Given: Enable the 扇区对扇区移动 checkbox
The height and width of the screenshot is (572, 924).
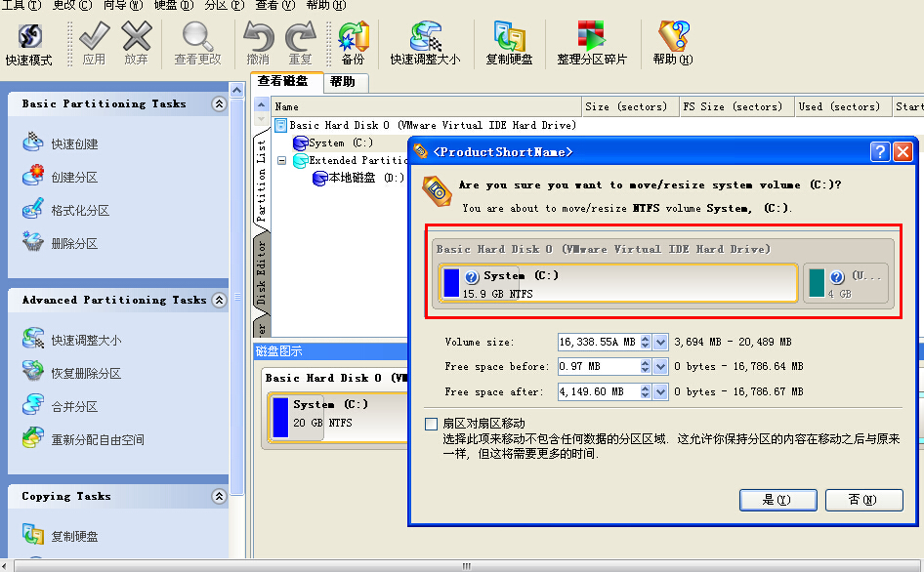Looking at the screenshot, I should [432, 424].
